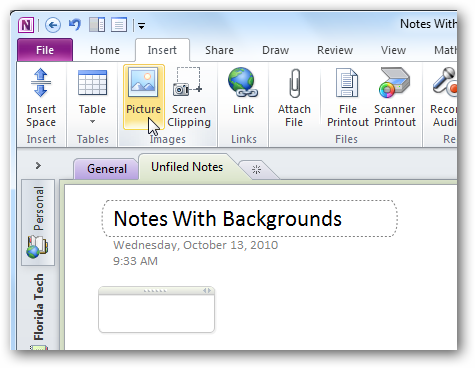The height and width of the screenshot is (368, 475).
Task: Select the General section tab
Action: (106, 169)
